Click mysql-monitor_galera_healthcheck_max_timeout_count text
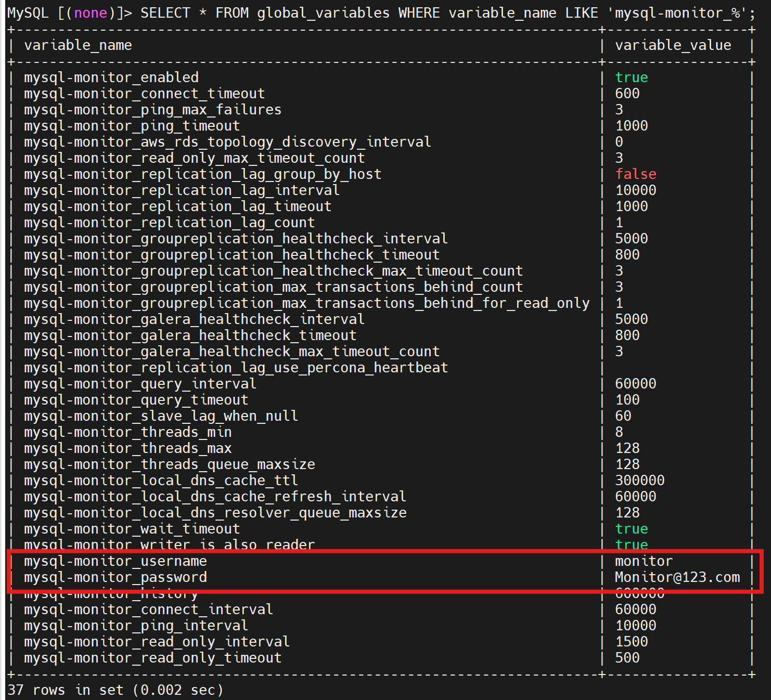 [232, 352]
